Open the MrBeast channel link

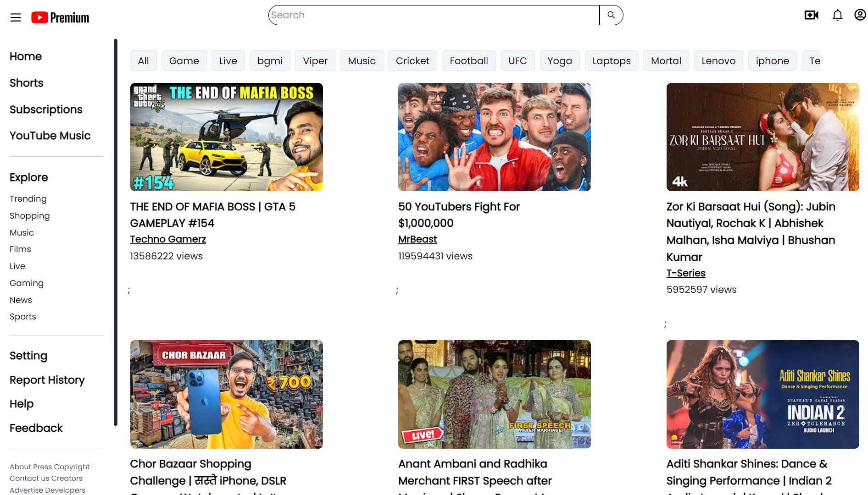click(417, 239)
